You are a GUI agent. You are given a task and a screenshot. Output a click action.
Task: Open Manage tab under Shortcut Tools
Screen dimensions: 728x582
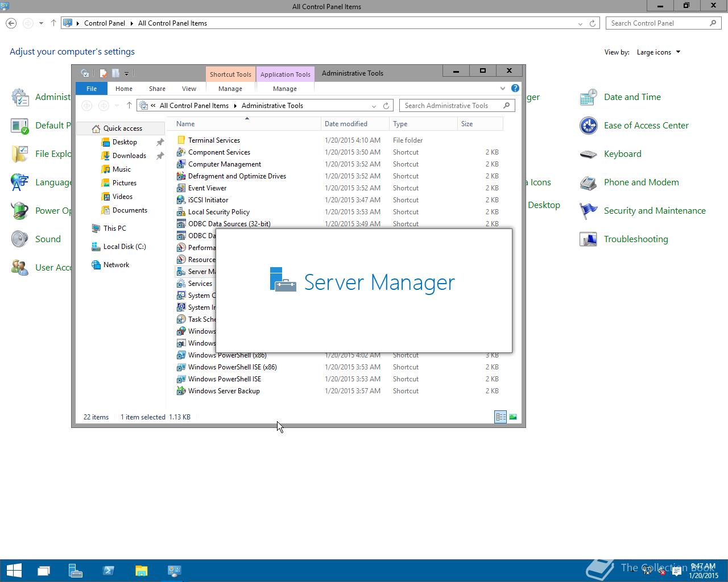[x=230, y=89]
